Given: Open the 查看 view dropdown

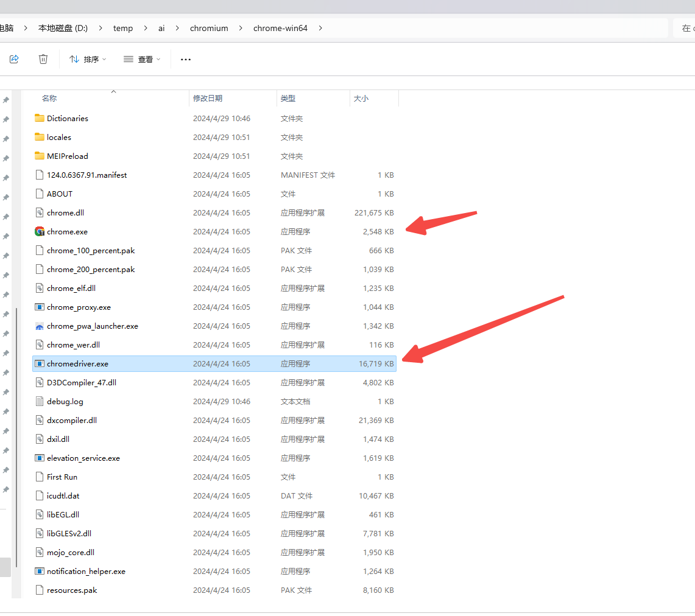Looking at the screenshot, I should coord(141,59).
